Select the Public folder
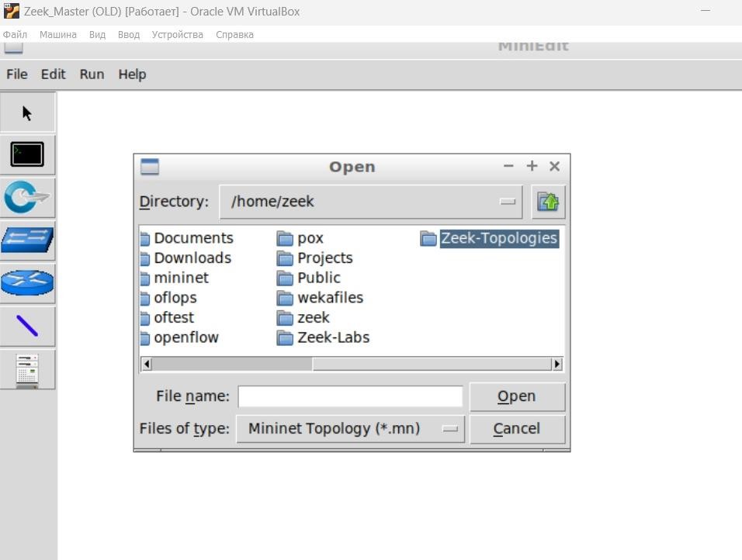This screenshot has height=560, width=742. pos(309,278)
